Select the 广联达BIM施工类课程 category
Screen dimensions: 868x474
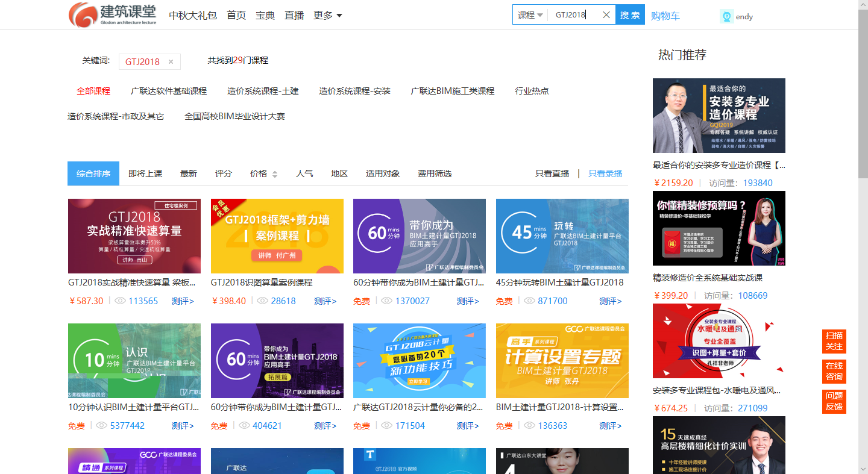pyautogui.click(x=453, y=91)
